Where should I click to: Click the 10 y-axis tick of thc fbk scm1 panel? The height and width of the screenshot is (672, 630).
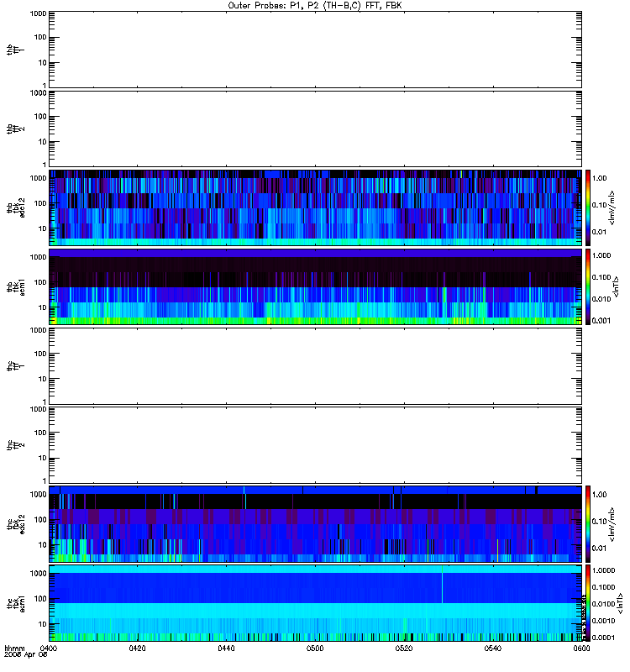coord(43,624)
